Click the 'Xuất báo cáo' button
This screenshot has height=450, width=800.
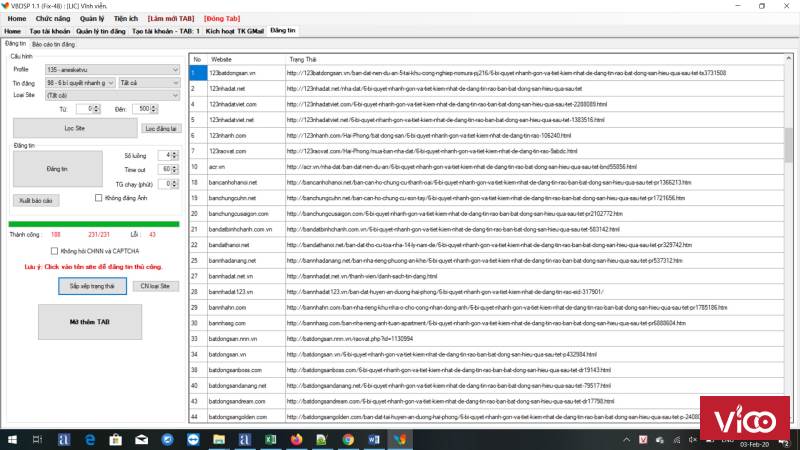click(x=36, y=201)
